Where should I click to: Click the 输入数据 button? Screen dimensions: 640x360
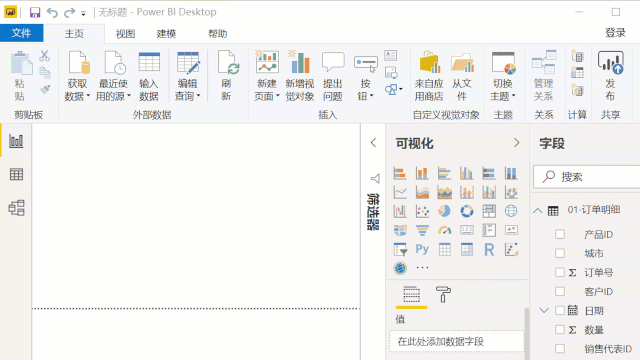[149, 76]
